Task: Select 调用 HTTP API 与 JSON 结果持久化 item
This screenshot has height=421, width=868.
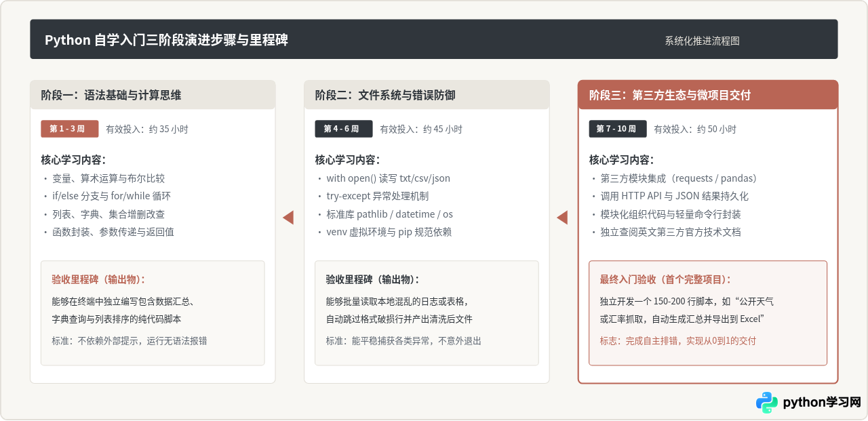Action: click(675, 196)
